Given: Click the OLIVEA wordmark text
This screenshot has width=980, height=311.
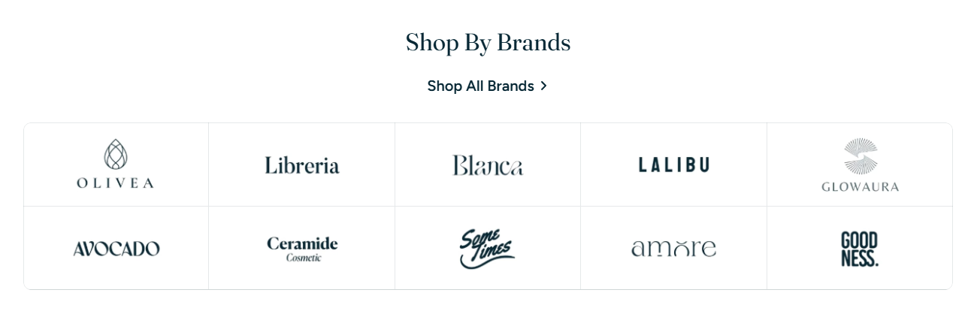Looking at the screenshot, I should [116, 183].
